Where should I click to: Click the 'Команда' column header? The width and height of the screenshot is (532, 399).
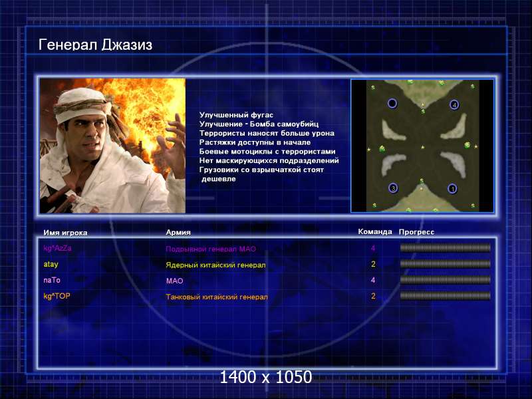pos(375,231)
